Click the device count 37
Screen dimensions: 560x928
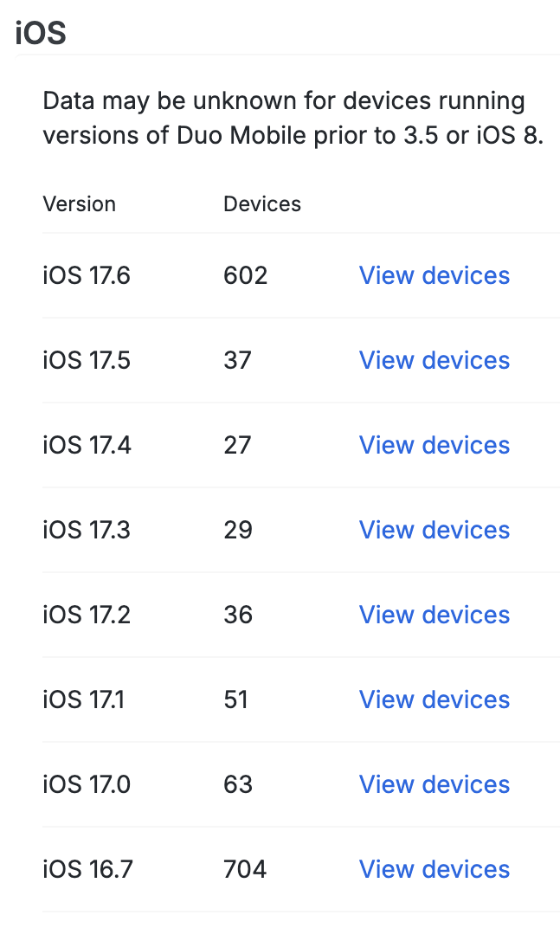coord(236,360)
